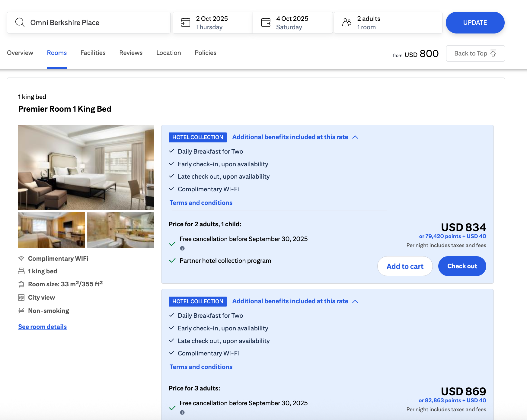This screenshot has width=527, height=420.
Task: Click 'Partner hotel collection program' text
Action: (225, 261)
